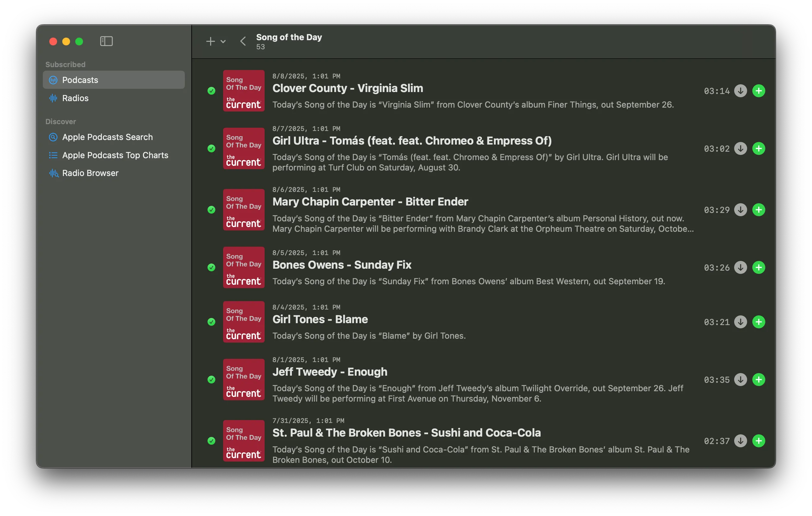Open Apple Podcasts Search
The height and width of the screenshot is (516, 812).
[x=107, y=137]
